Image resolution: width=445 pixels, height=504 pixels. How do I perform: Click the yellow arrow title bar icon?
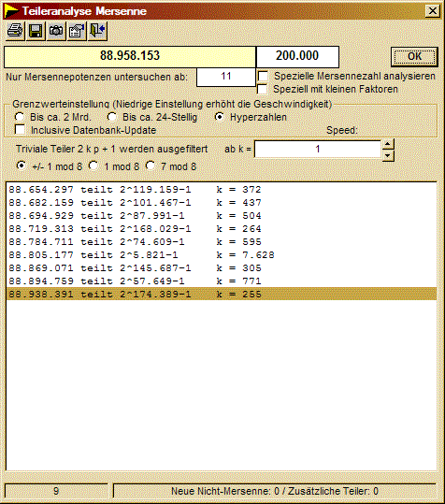[11, 11]
